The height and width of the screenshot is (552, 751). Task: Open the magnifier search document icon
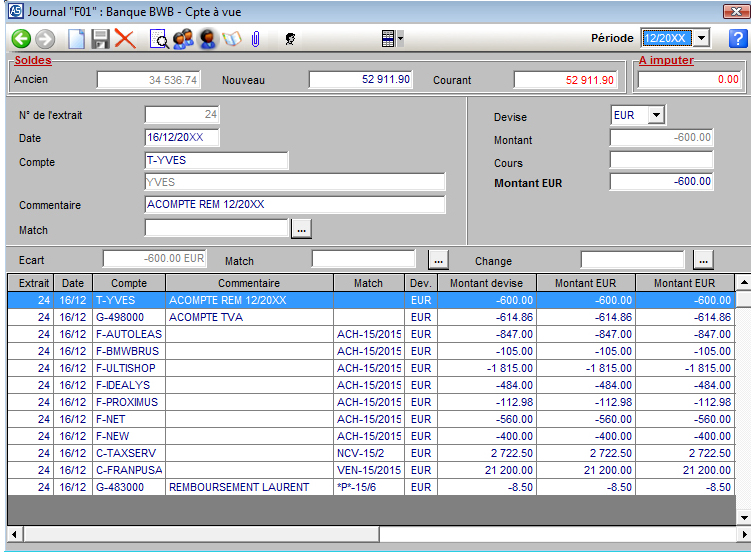point(158,39)
